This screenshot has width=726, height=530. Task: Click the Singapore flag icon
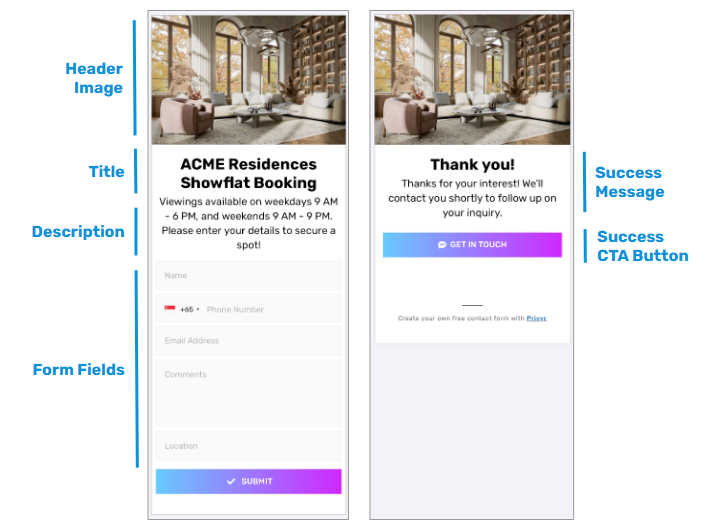170,309
